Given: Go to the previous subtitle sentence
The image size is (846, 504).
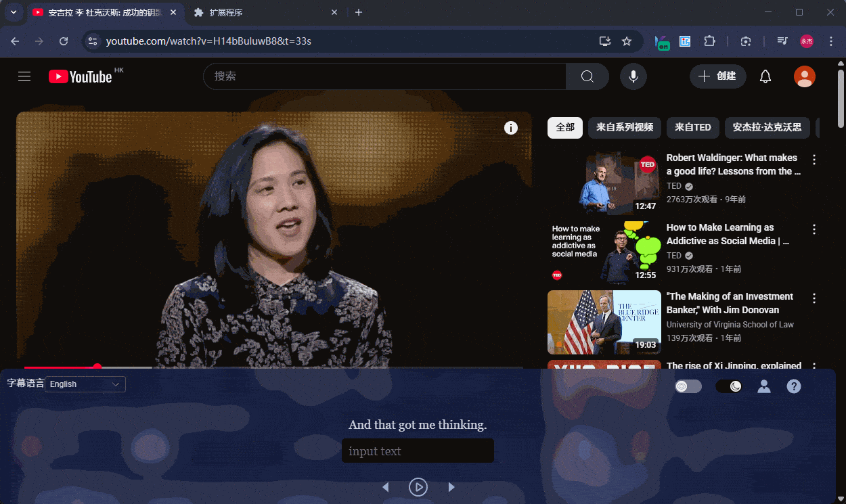Looking at the screenshot, I should point(386,487).
